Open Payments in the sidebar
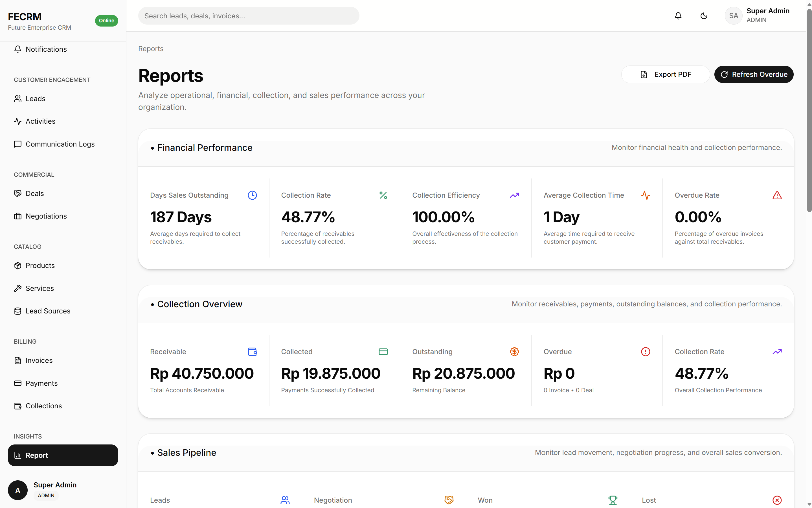The image size is (812, 508). [x=63, y=383]
